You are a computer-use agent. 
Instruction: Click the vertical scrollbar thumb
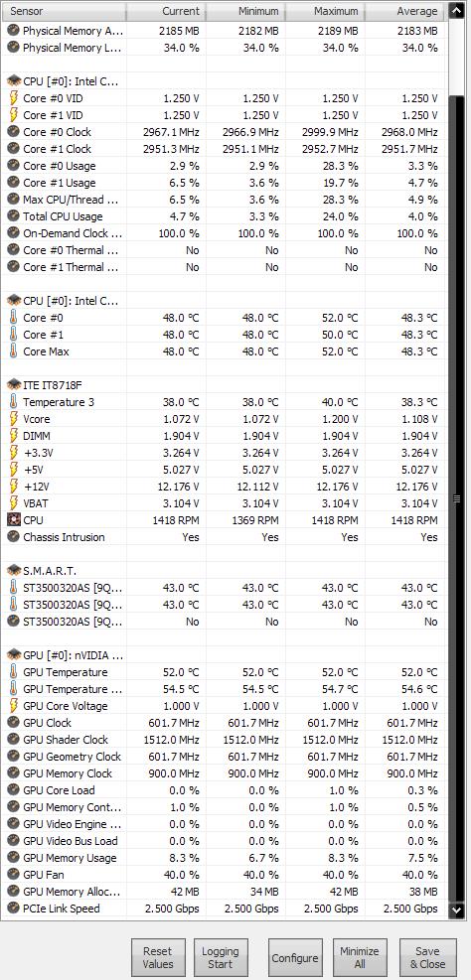click(457, 498)
